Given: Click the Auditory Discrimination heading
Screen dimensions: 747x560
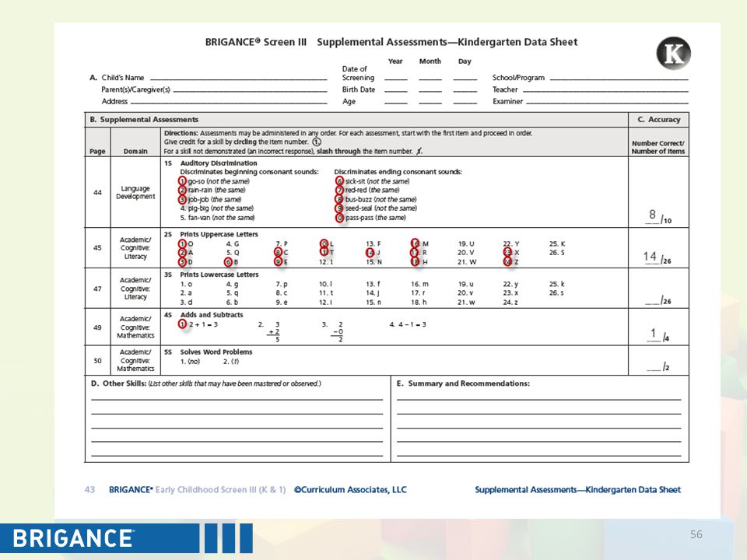Looking at the screenshot, I should pyautogui.click(x=218, y=163).
